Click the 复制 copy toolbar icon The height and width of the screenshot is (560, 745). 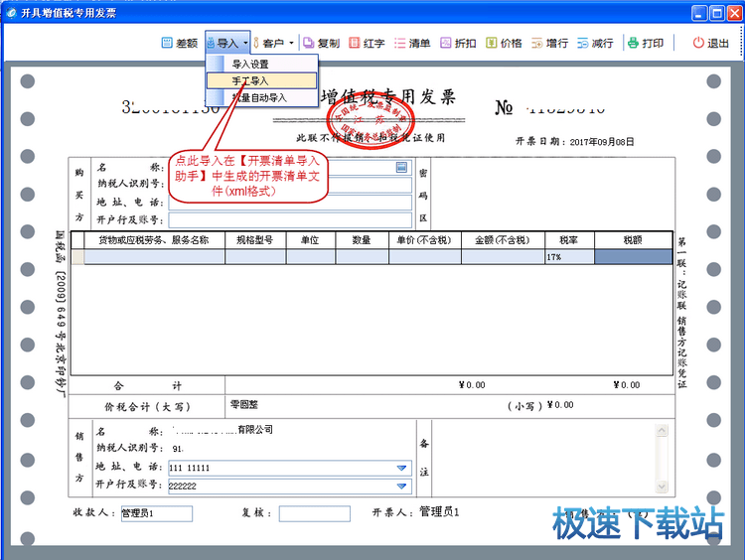(x=322, y=44)
